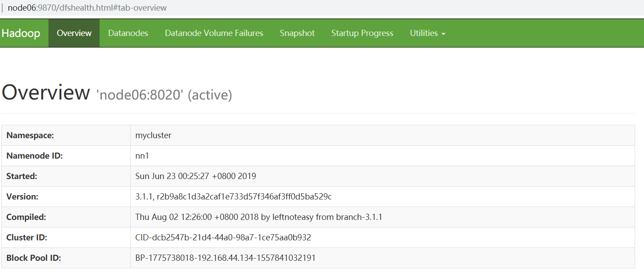
Task: Click the mycluster namespace value
Action: pos(153,135)
